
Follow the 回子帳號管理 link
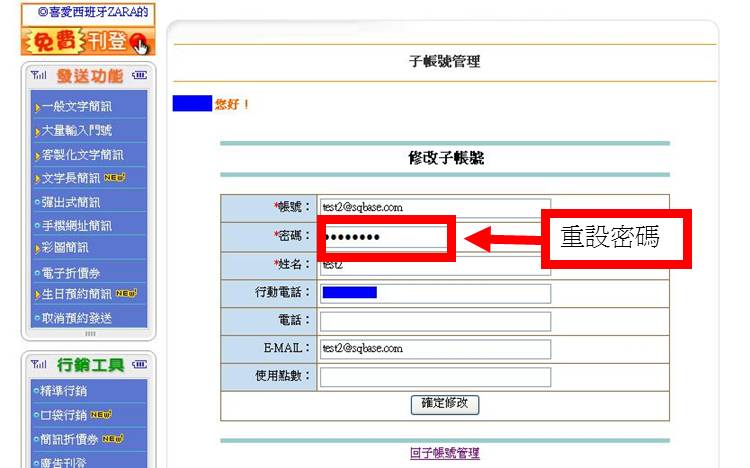coord(444,453)
